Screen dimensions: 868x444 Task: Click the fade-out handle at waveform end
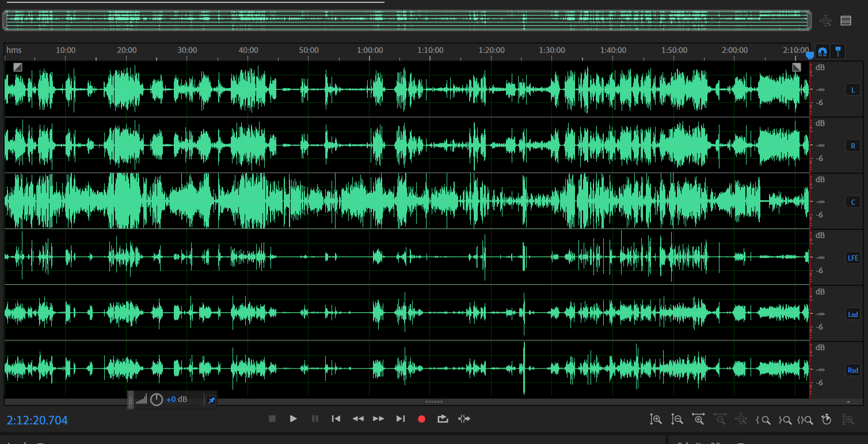797,67
